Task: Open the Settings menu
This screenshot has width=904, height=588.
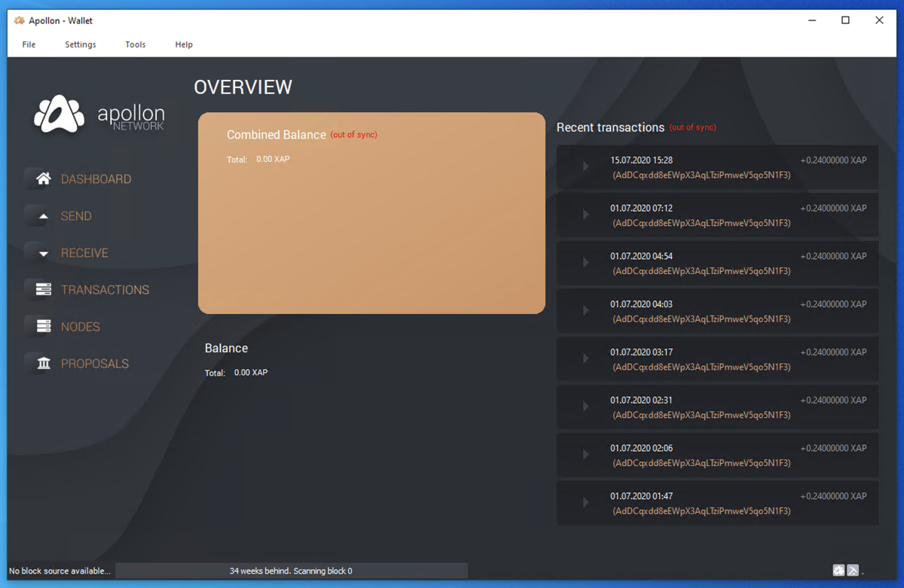Action: pos(81,44)
